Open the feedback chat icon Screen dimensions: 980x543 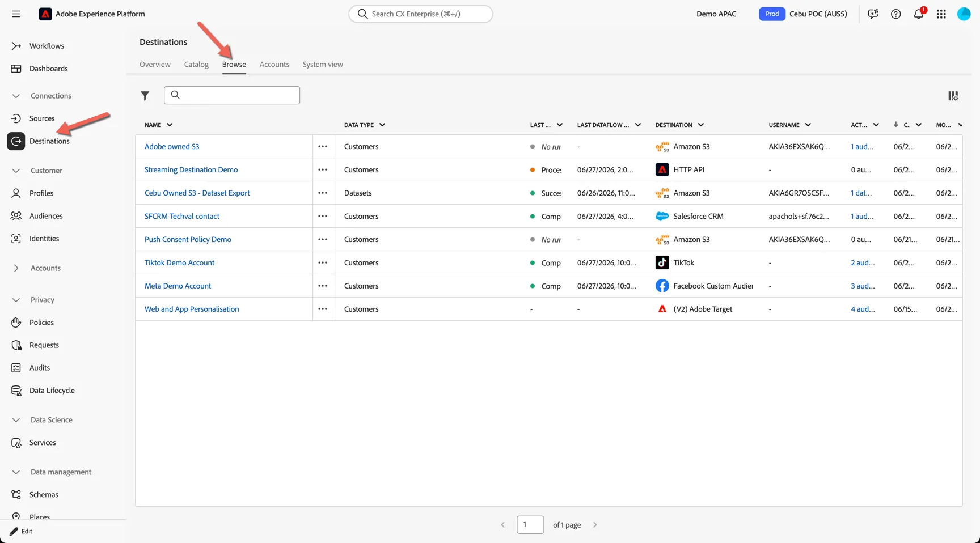873,14
